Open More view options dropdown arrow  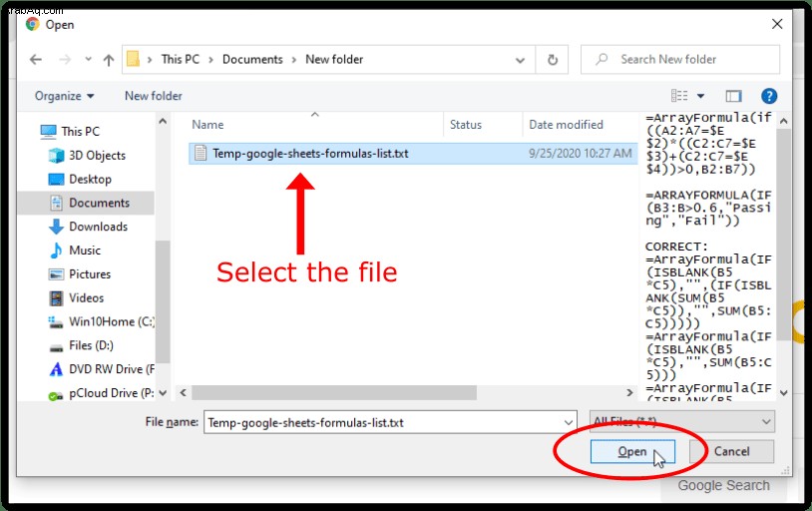(x=700, y=96)
